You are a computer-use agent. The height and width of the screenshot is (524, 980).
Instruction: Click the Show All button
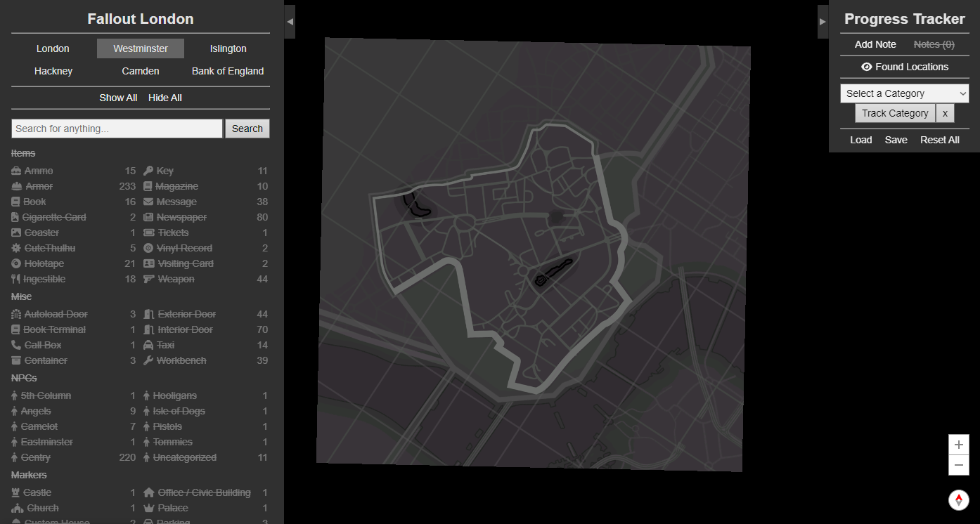pos(118,98)
